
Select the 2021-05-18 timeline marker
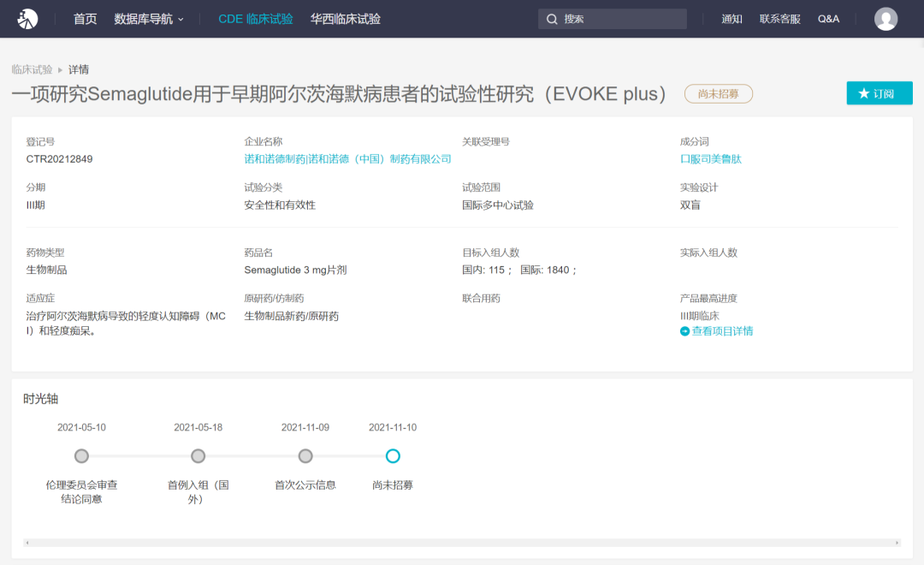[x=198, y=456]
